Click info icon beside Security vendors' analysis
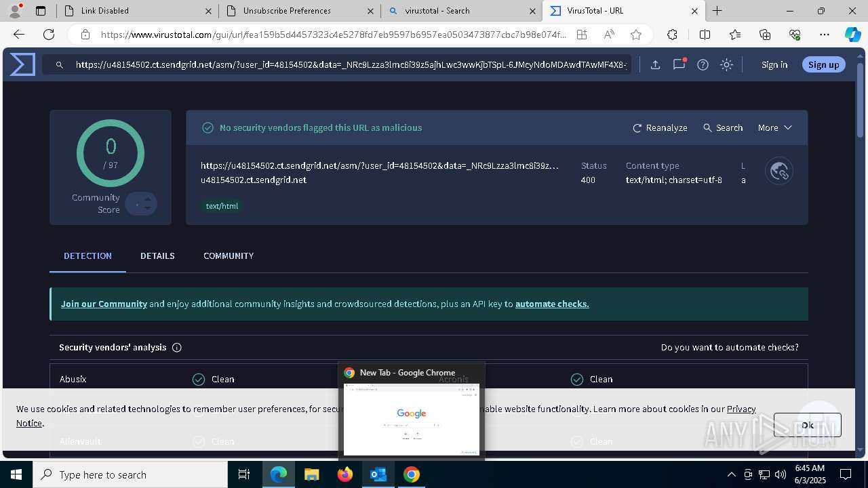The width and height of the screenshot is (868, 488). tap(177, 347)
